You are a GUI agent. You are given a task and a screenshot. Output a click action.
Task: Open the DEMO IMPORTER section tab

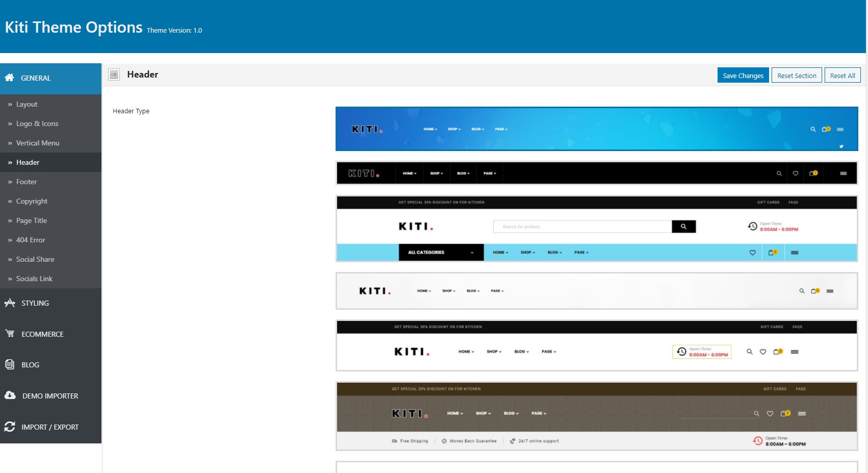[50, 396]
